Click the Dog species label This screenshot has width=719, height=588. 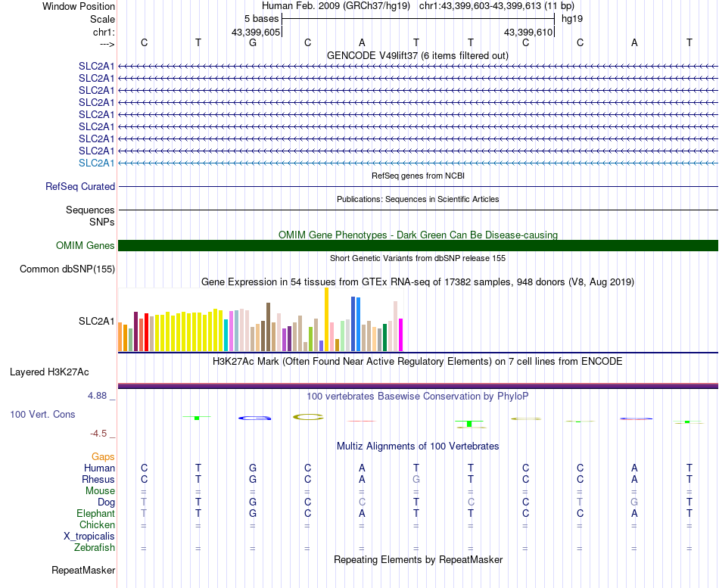(x=106, y=502)
